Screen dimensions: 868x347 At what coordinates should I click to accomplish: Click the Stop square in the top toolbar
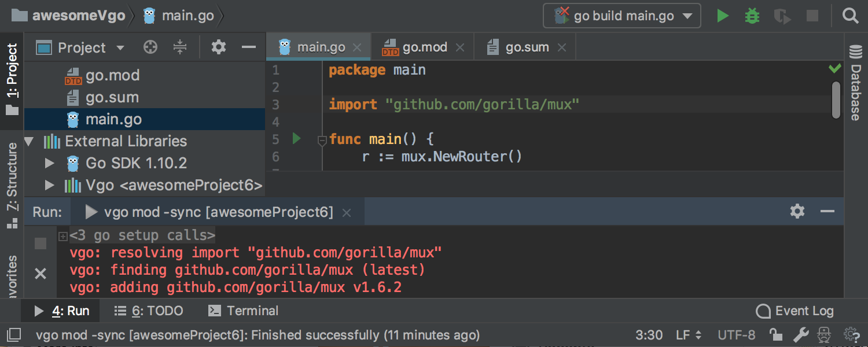point(812,16)
